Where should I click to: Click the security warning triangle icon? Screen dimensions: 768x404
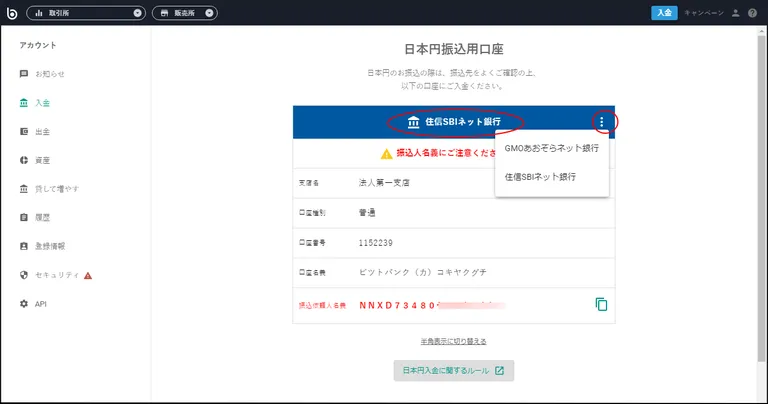coord(88,276)
